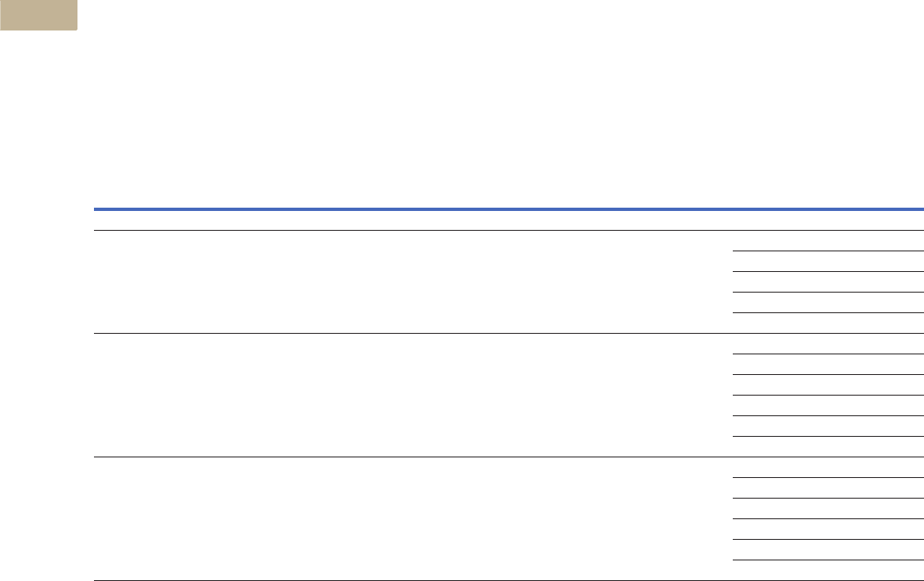This screenshot has height=581, width=924.
Task: Click the first large empty left table cell
Action: coord(413,282)
